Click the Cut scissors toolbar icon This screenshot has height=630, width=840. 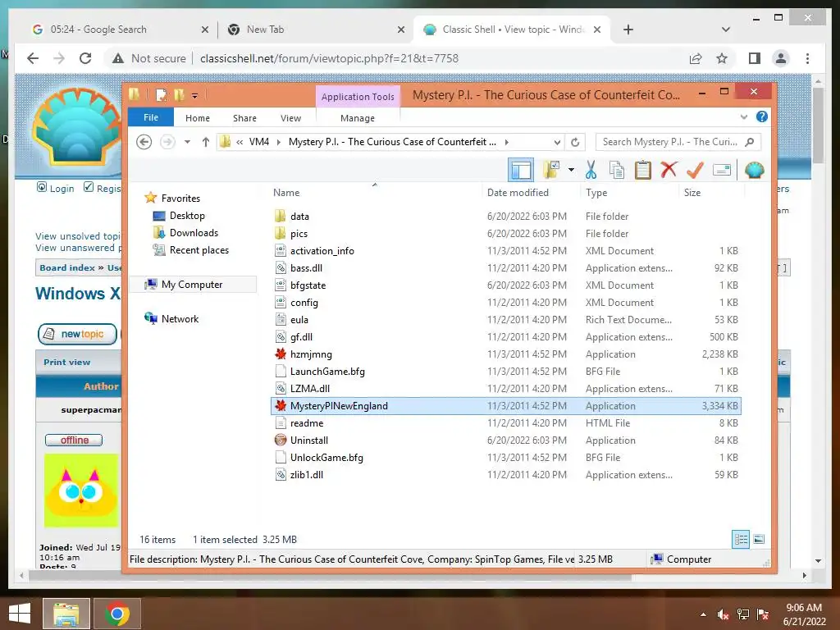[591, 171]
